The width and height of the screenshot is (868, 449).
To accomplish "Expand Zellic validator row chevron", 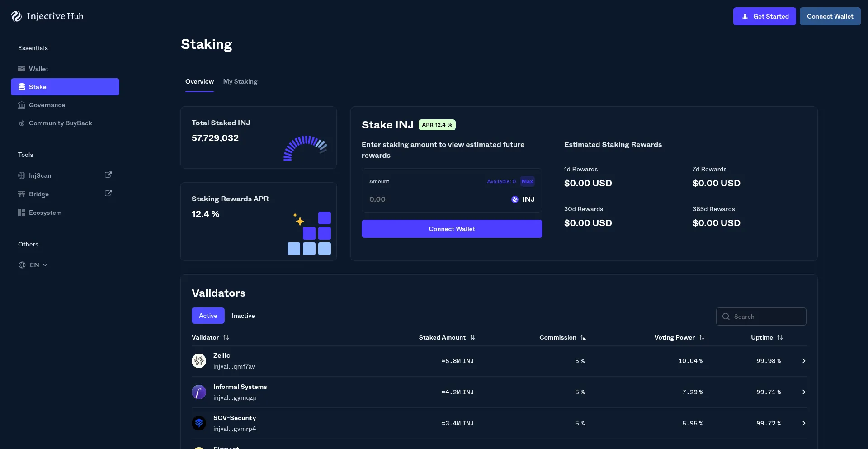I will (804, 361).
